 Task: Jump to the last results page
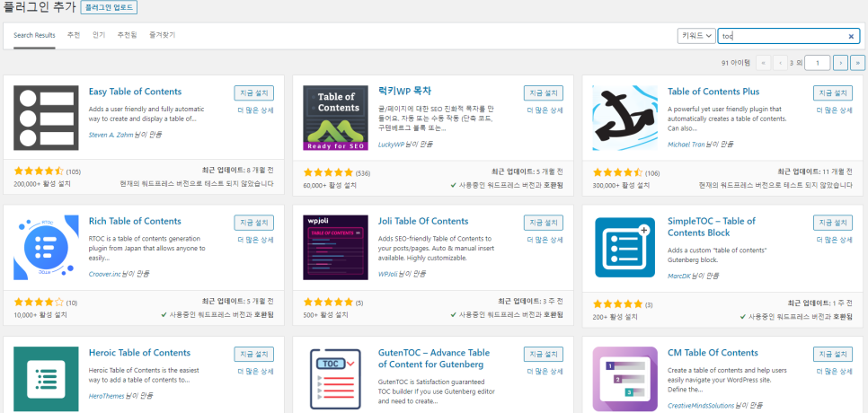click(857, 63)
